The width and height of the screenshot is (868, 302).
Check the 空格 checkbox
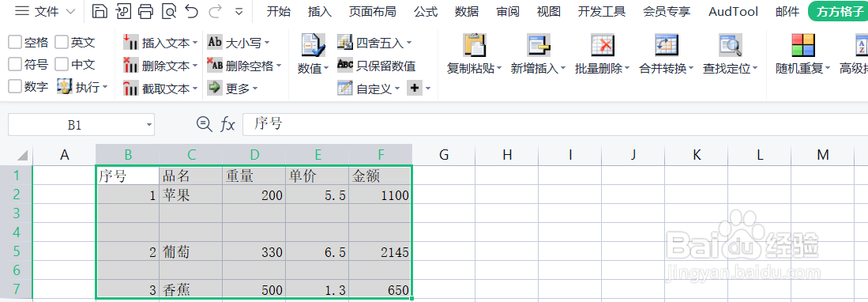click(x=15, y=42)
